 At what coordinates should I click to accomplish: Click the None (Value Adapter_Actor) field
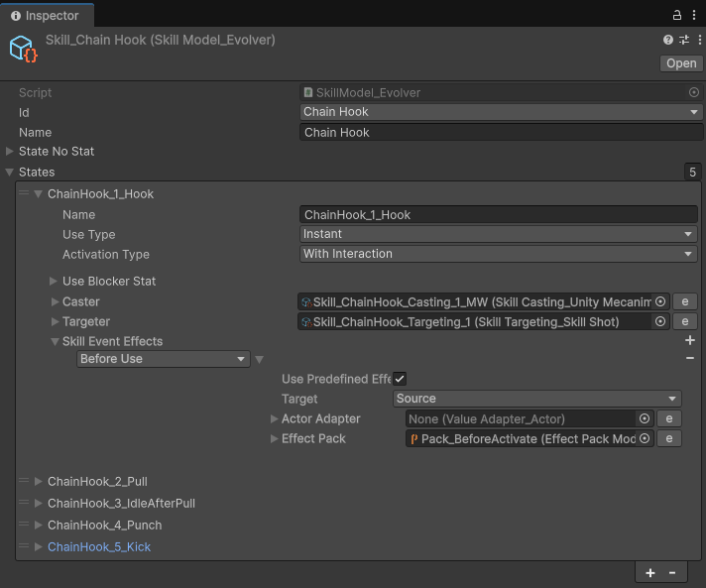(529, 418)
